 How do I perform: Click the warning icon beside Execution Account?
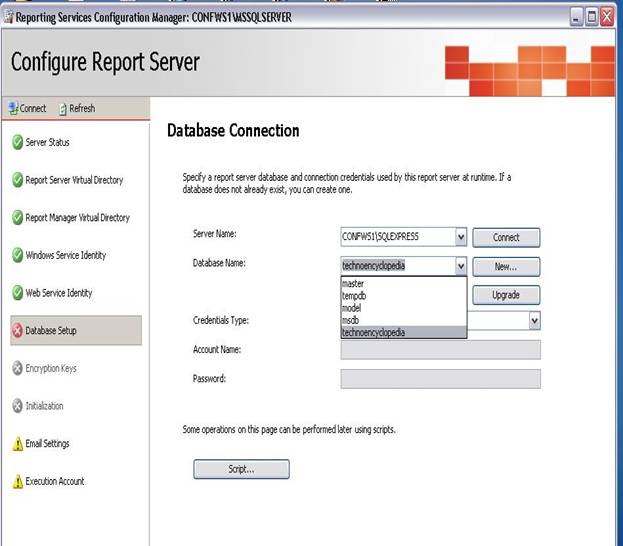[x=17, y=482]
